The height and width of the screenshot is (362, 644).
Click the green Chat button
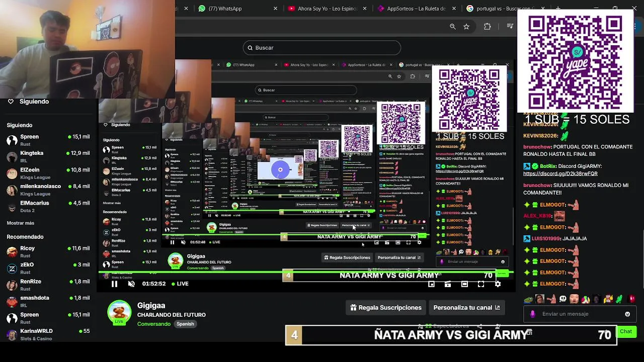pyautogui.click(x=626, y=331)
